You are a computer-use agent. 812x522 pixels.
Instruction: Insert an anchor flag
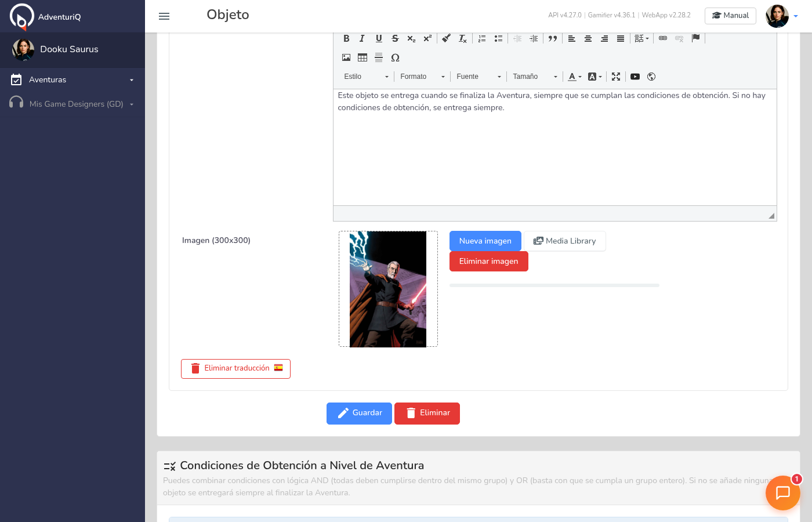pos(696,38)
